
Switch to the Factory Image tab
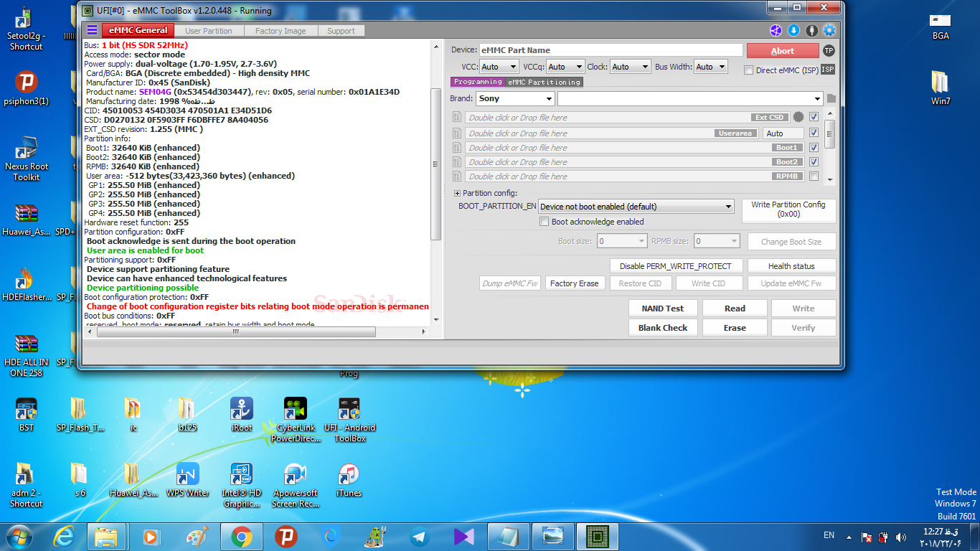click(281, 31)
